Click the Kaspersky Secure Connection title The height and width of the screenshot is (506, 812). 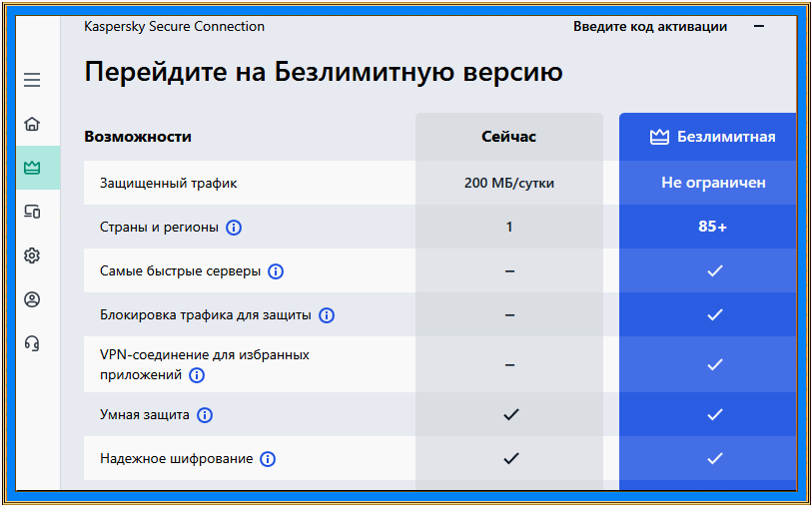(174, 26)
